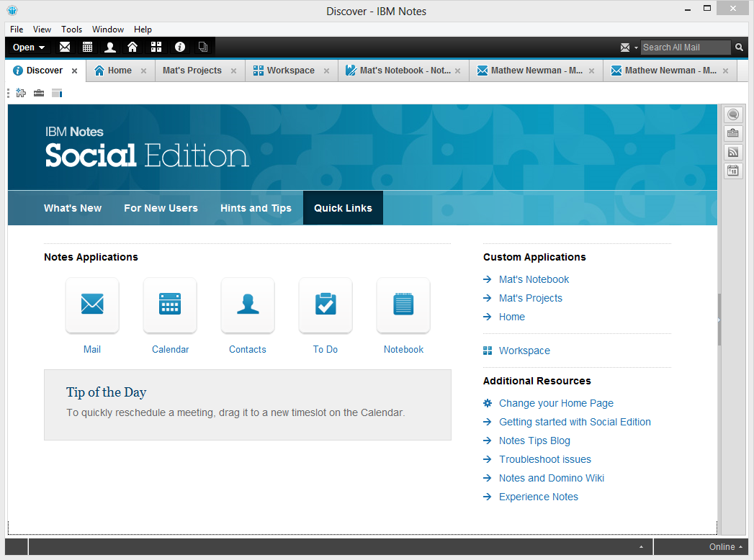
Task: Open the Day-at-a-Glance sidebar panel
Action: pyautogui.click(x=733, y=171)
